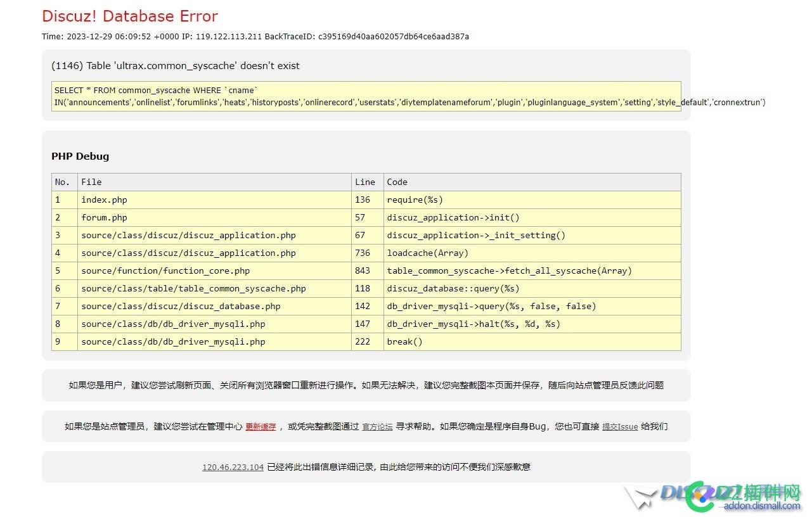Image resolution: width=812 pixels, height=522 pixels.
Task: Click the discuz_application->init() code cell
Action: [532, 217]
